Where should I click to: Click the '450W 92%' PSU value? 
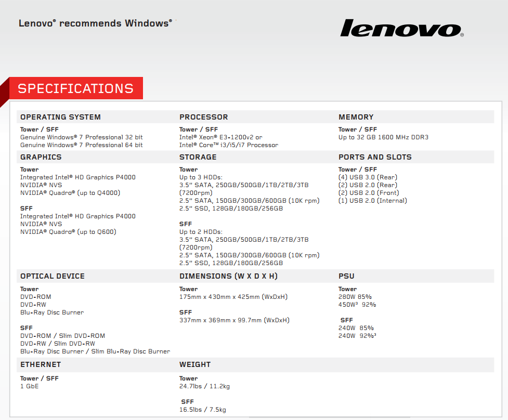[x=357, y=305]
